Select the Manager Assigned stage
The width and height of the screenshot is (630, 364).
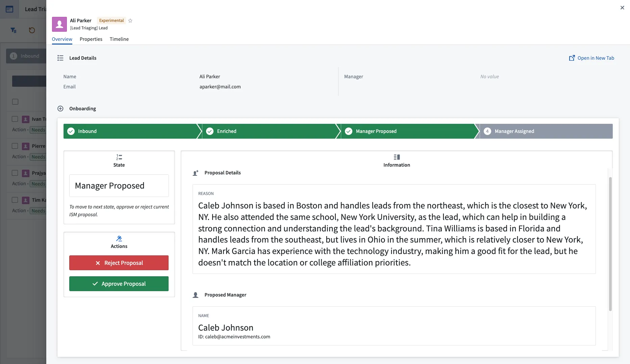pos(546,131)
